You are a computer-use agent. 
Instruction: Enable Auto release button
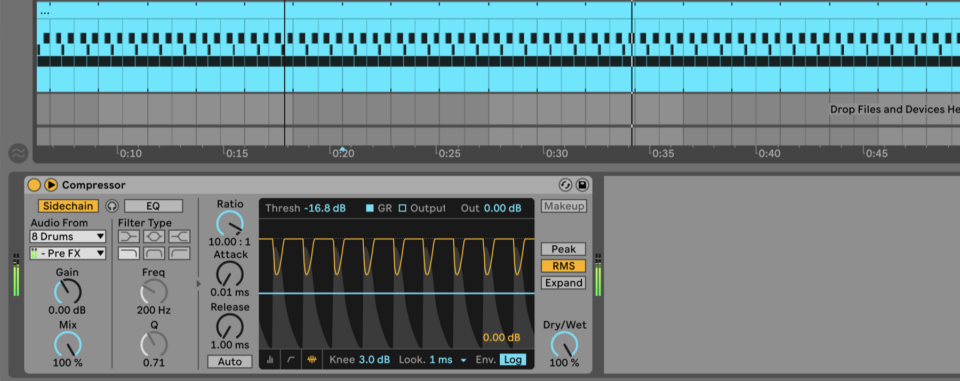pyautogui.click(x=230, y=362)
